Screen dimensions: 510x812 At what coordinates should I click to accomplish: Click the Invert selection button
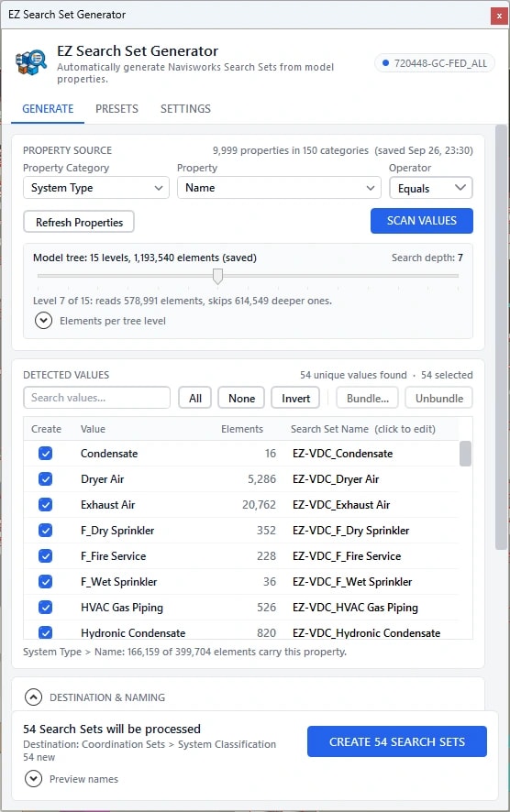click(295, 399)
